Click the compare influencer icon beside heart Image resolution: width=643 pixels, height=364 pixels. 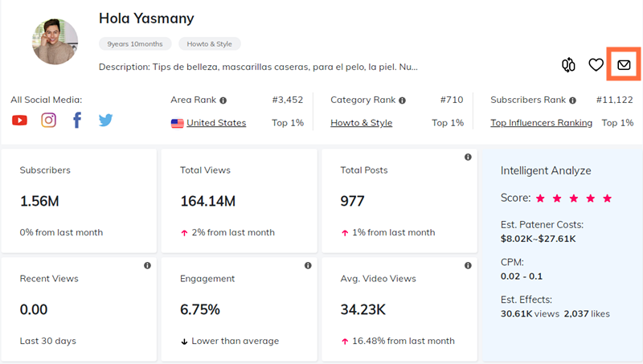(568, 65)
